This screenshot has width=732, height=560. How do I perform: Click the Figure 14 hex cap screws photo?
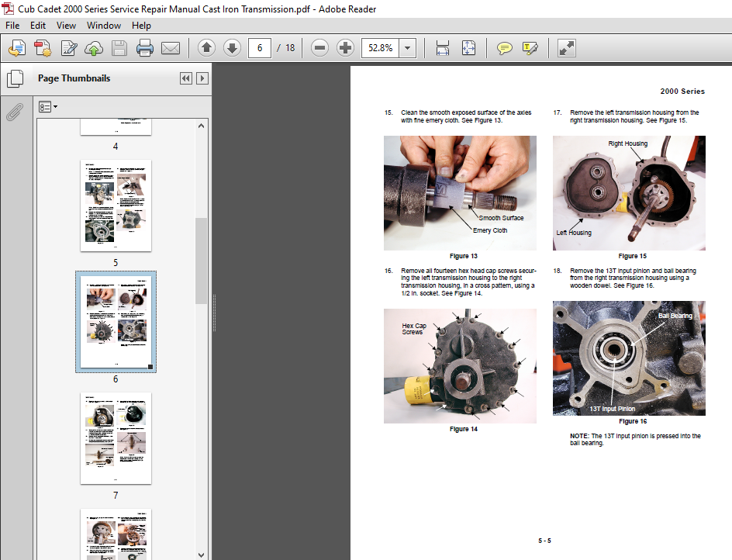(460, 365)
